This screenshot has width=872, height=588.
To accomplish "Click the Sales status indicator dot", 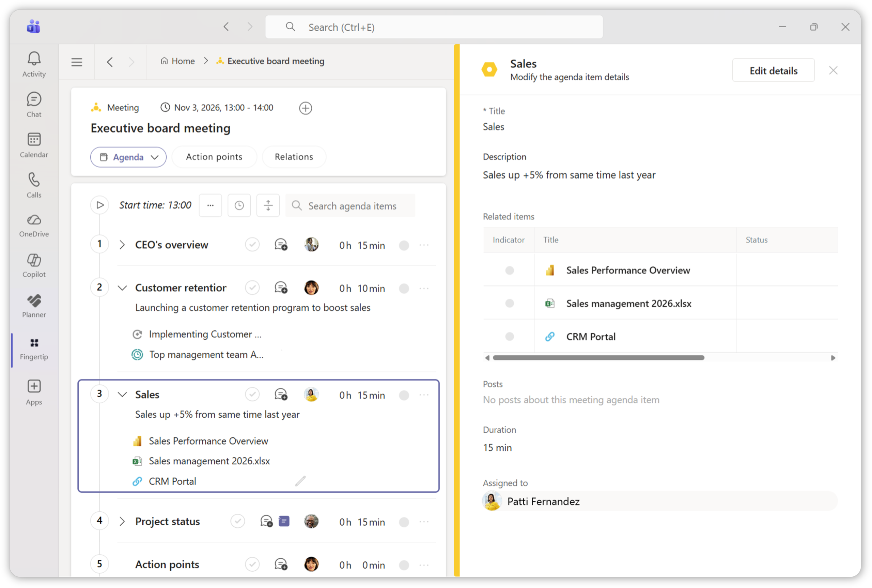I will [404, 395].
